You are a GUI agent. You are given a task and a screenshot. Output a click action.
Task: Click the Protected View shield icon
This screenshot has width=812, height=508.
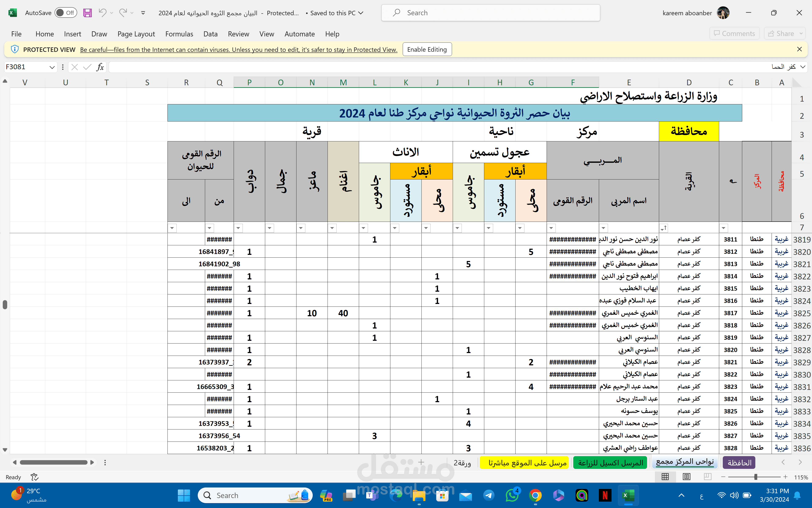point(14,49)
